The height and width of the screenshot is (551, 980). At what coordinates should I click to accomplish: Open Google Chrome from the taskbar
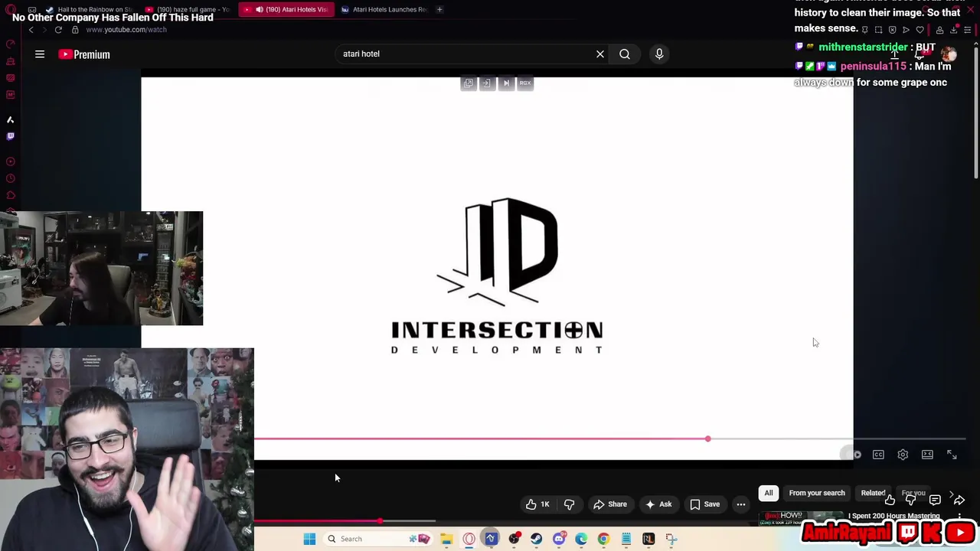click(603, 539)
